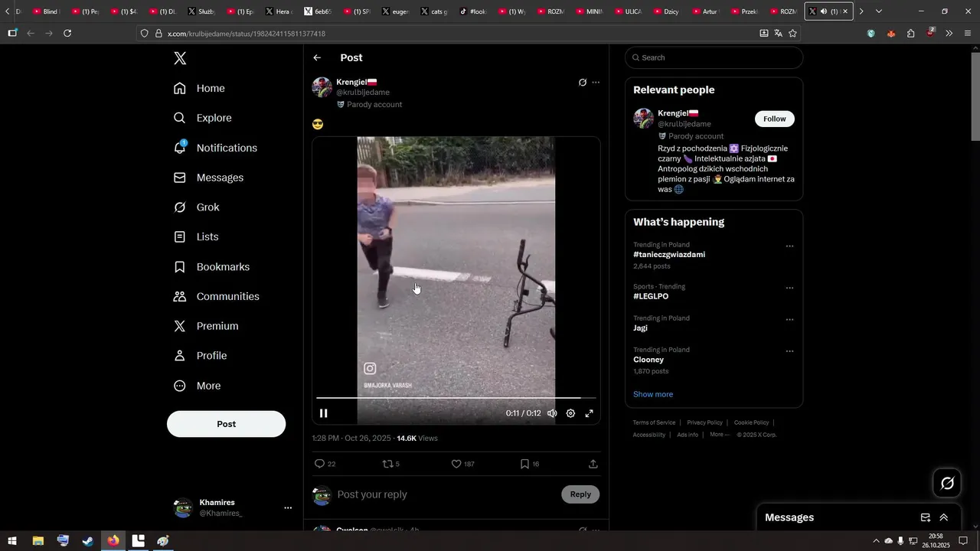Image resolution: width=980 pixels, height=551 pixels.
Task: Open more options for Clooney trend
Action: [789, 351]
